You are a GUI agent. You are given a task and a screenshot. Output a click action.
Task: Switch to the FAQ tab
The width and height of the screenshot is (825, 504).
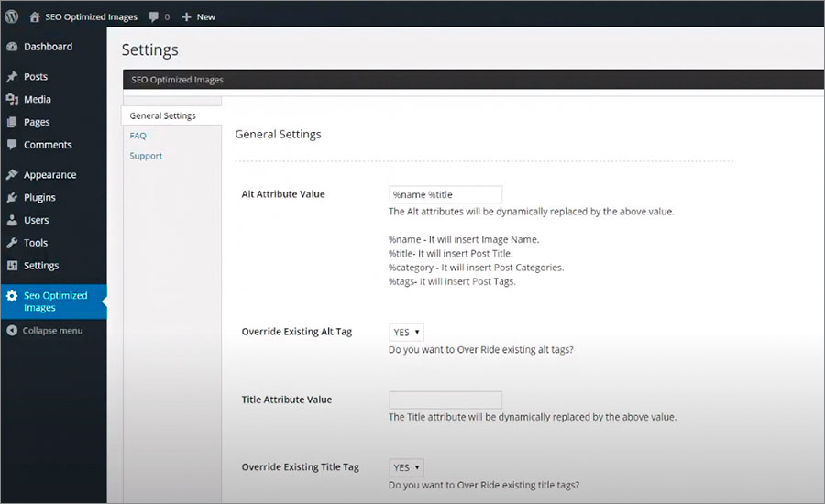(x=137, y=136)
